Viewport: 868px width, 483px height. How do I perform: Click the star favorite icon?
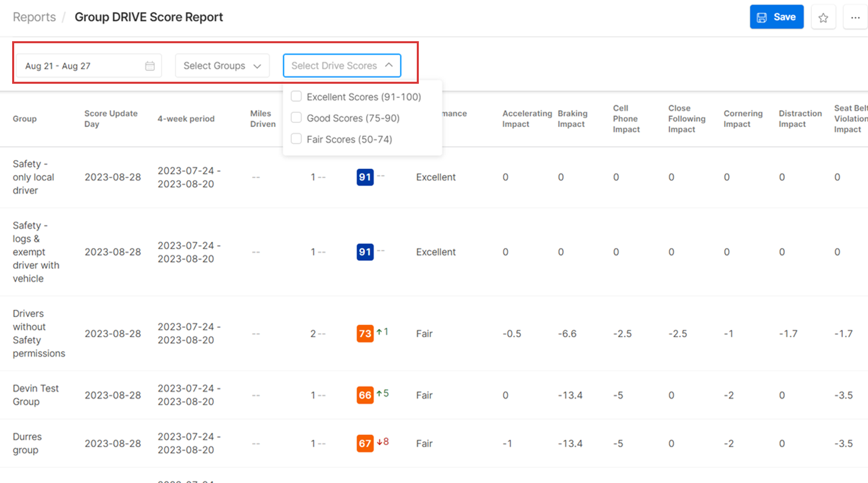point(823,18)
